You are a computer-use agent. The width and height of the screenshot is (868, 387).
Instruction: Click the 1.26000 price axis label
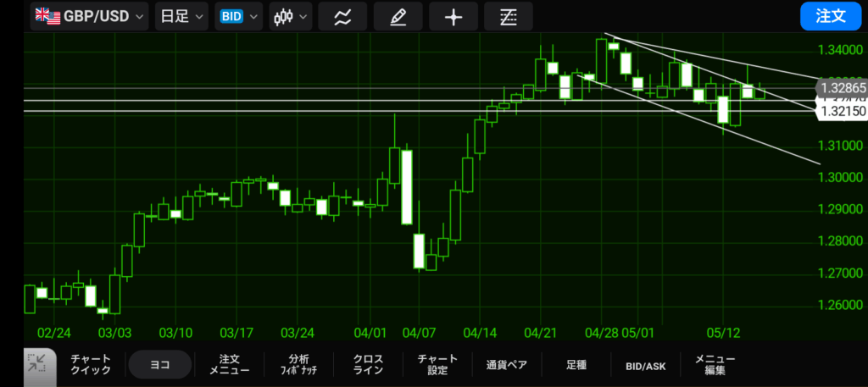[x=840, y=305]
